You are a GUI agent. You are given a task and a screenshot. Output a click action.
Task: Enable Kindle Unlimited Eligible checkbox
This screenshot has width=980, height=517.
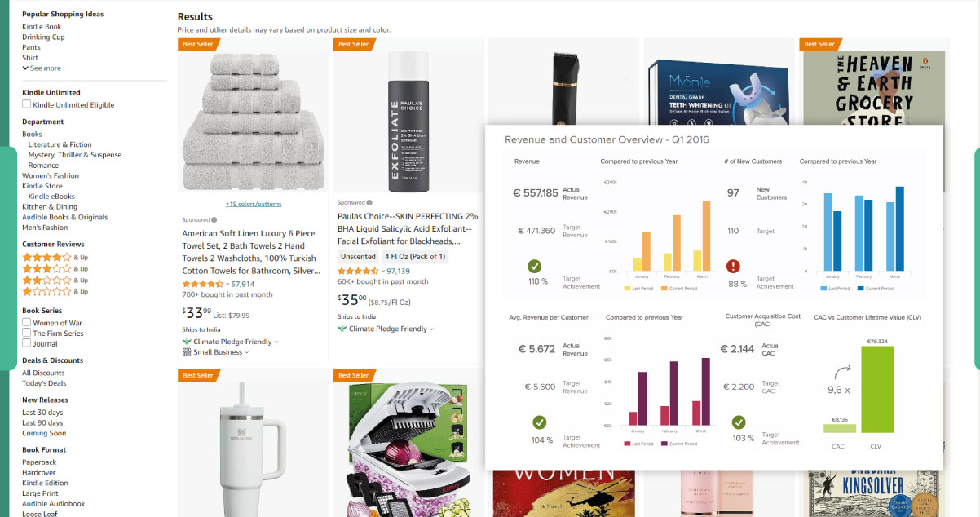27,104
